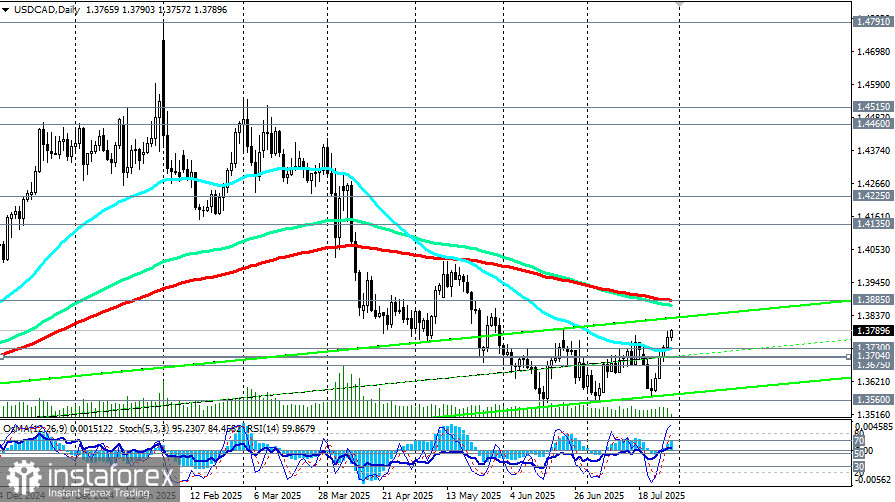This screenshot has width=895, height=502.
Task: Click the 1.46980 price scale value
Action: coord(873,52)
